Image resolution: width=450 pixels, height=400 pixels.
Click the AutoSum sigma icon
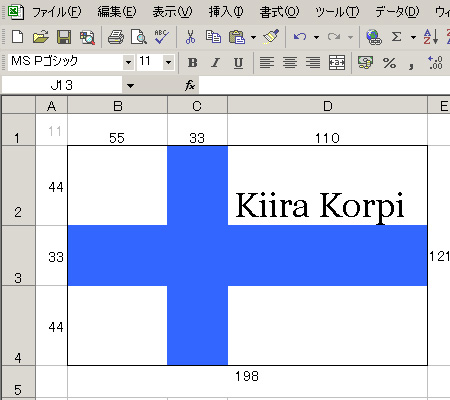coord(396,37)
